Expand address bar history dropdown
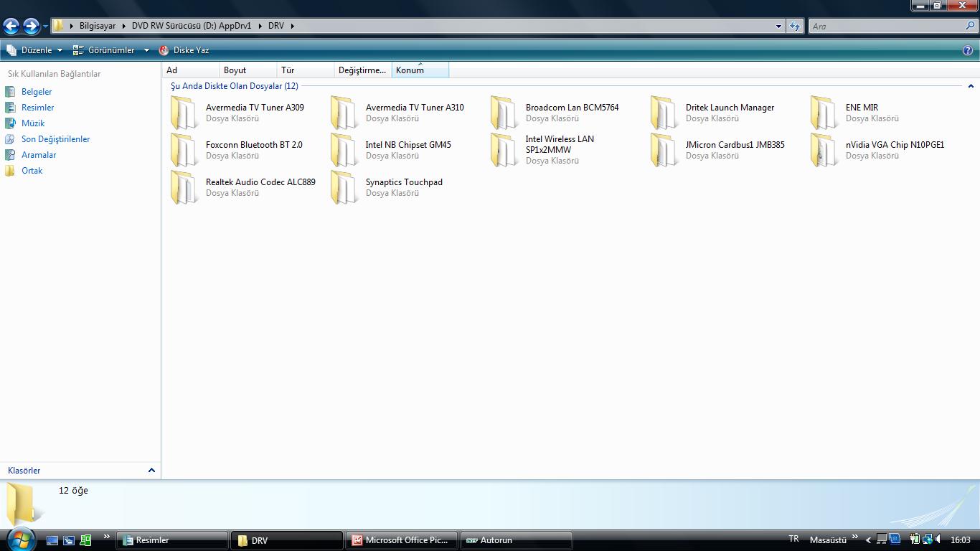Image resolution: width=980 pixels, height=551 pixels. tap(778, 26)
